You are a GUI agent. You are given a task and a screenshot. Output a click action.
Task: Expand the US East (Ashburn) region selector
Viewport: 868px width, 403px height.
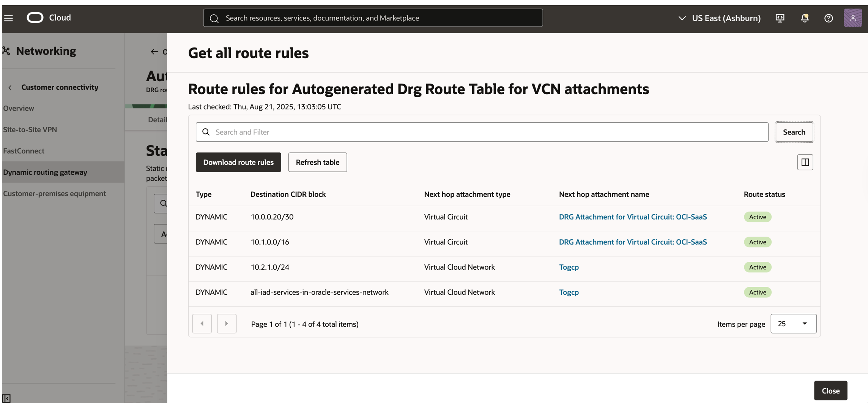click(x=719, y=18)
